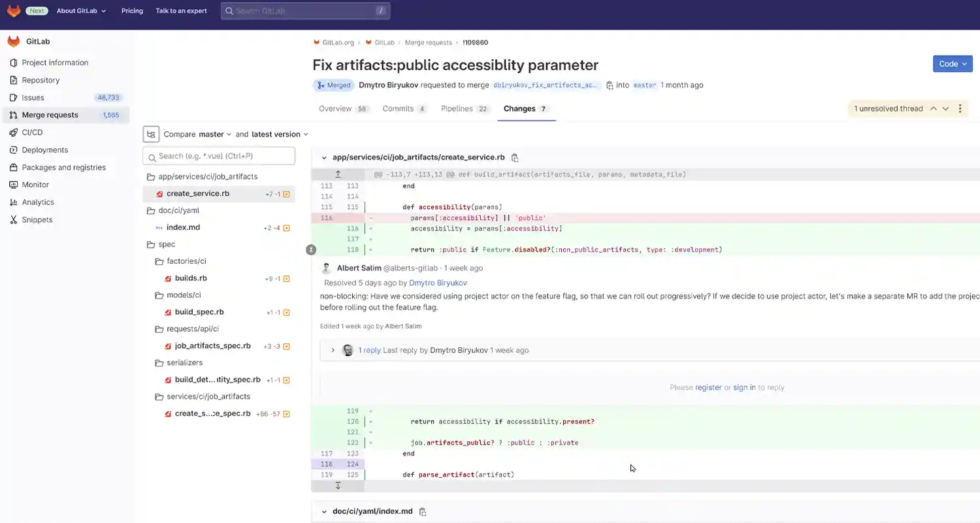The width and height of the screenshot is (980, 523).
Task: Collapse doc/ci/yaml/index.md diff chevron
Action: tap(324, 511)
